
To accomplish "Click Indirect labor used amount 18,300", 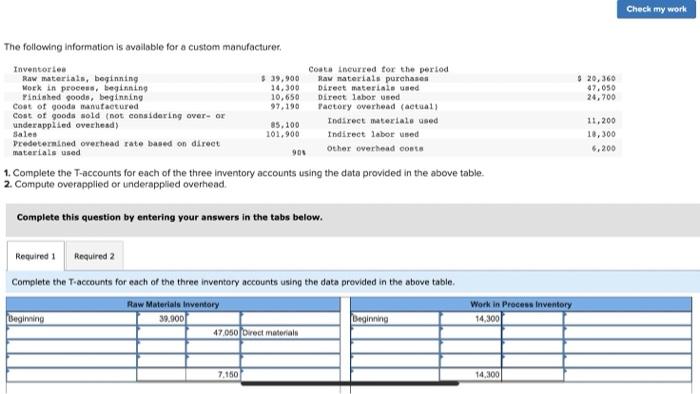I will click(601, 134).
